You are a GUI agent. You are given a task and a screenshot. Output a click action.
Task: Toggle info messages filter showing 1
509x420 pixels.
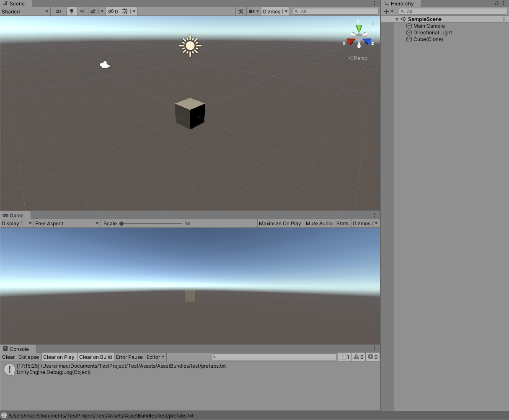[x=345, y=357]
